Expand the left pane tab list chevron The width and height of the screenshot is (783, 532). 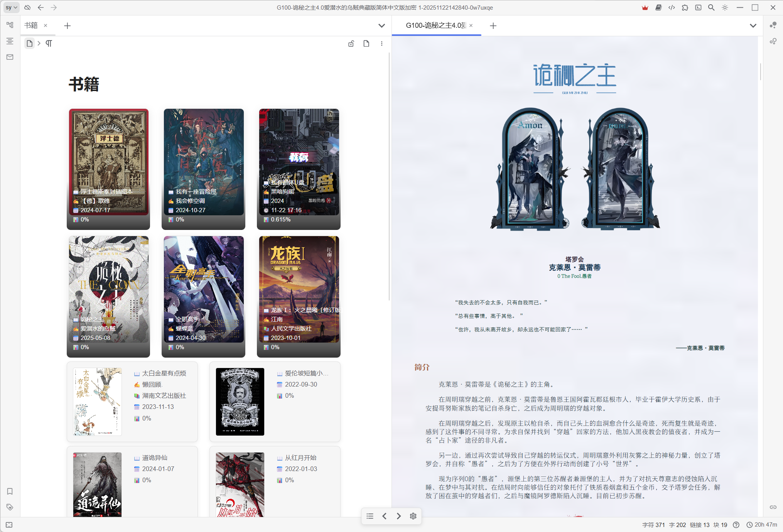pyautogui.click(x=381, y=25)
